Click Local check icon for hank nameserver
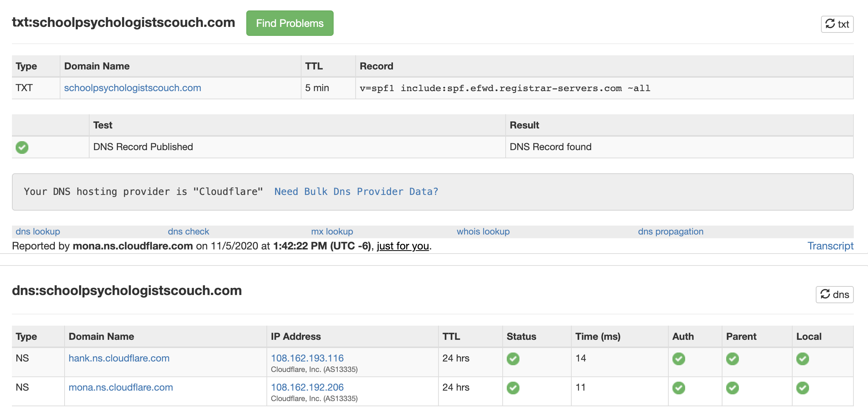This screenshot has height=416, width=868. (803, 359)
